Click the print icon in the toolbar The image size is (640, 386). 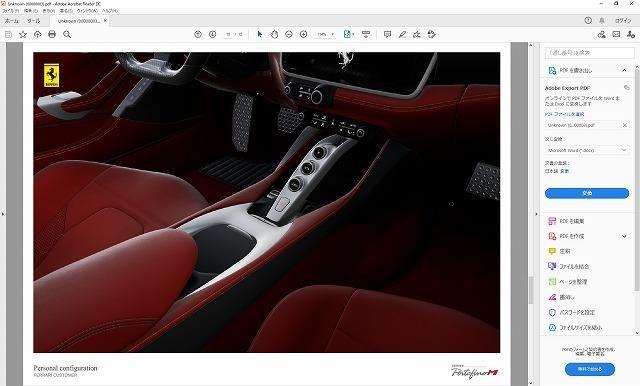pos(52,35)
